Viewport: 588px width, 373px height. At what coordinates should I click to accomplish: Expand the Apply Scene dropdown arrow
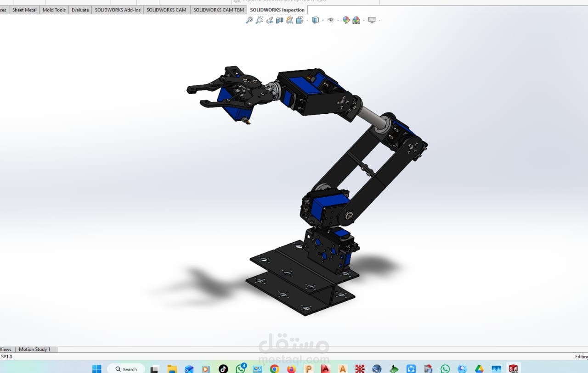[x=364, y=20]
